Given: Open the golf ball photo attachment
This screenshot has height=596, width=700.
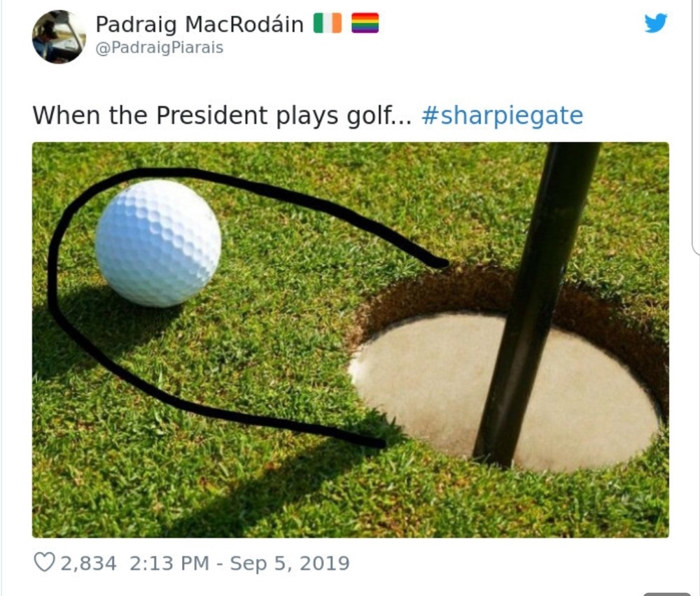Looking at the screenshot, I should 351,340.
